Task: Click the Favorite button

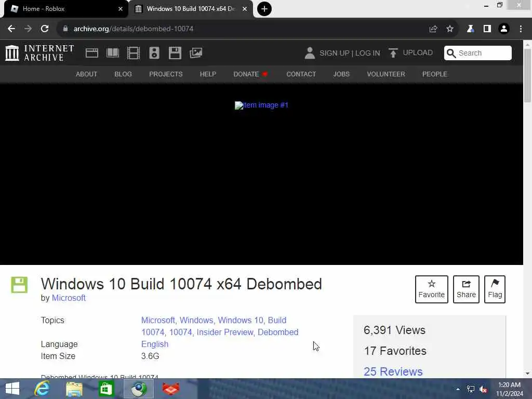Action: 432,289
